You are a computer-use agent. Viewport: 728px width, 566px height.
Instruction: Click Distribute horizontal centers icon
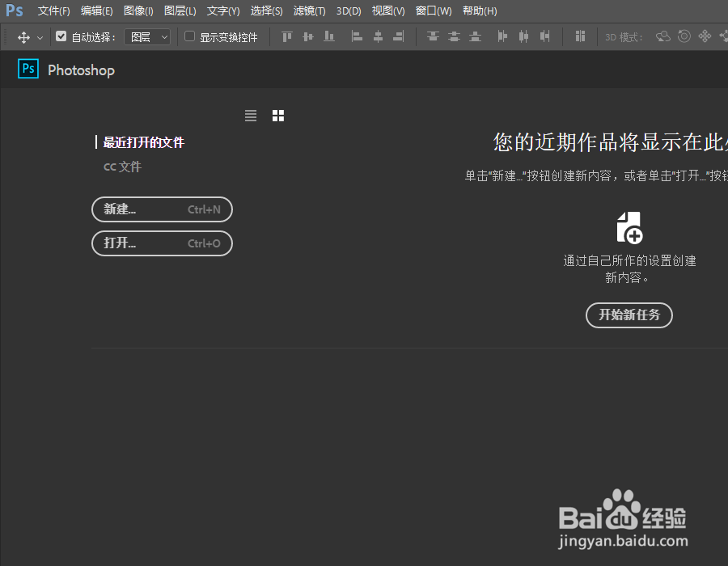point(523,36)
